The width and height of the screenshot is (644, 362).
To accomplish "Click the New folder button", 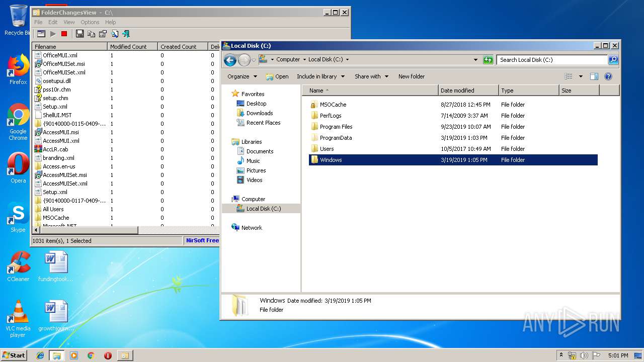I will 412,76.
